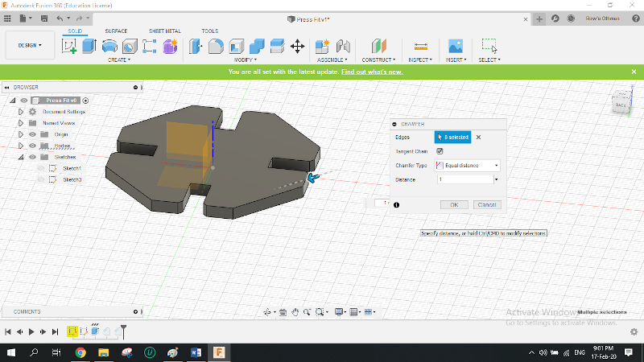Select the Joint tool

(x=343, y=46)
